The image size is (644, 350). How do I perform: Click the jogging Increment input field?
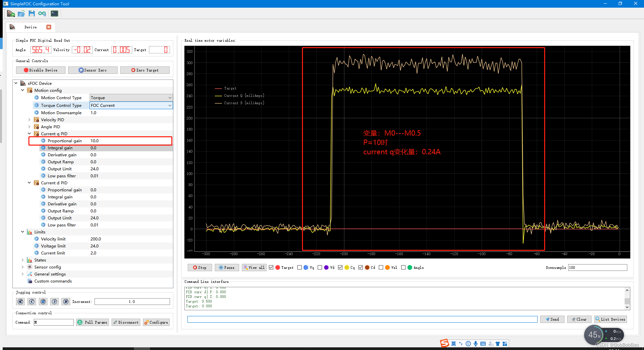click(132, 302)
